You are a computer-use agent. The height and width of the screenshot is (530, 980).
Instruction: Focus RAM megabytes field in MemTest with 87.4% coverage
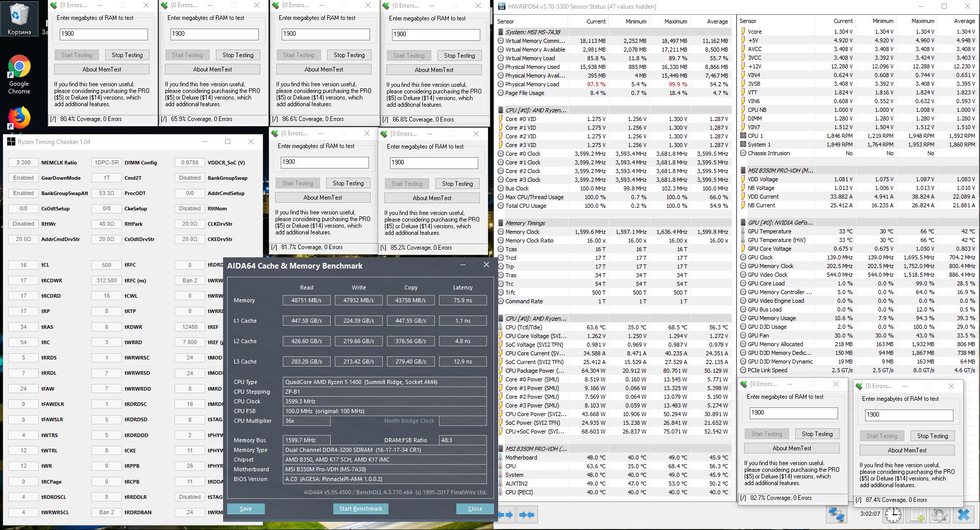tap(909, 415)
